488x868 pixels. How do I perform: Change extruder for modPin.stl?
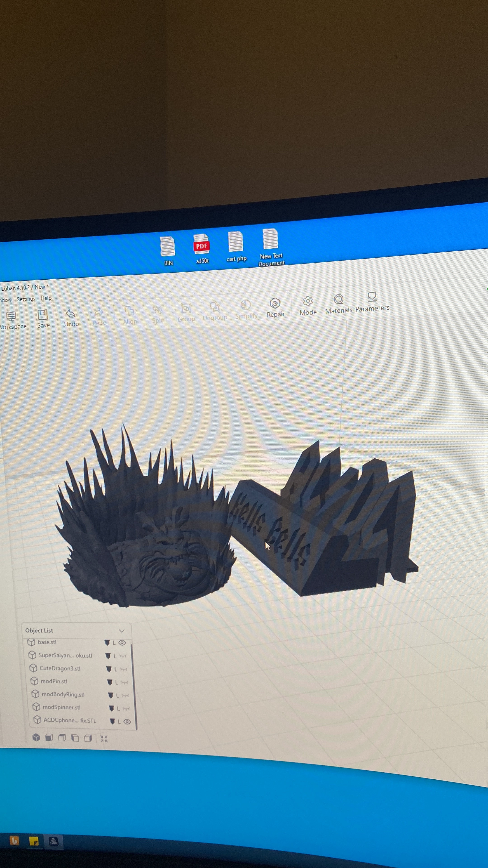click(x=110, y=682)
